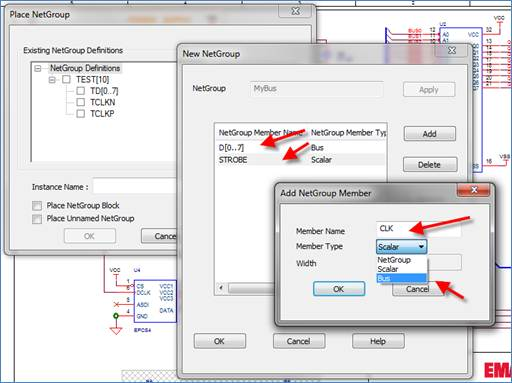
Task: Toggle Place Unnamed NetGroup checkbox
Action: pyautogui.click(x=37, y=219)
